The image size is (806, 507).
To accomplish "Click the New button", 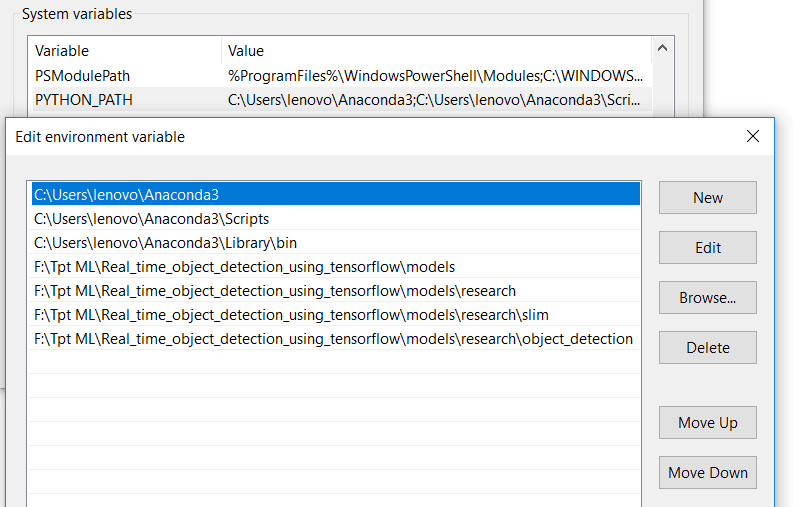I will pyautogui.click(x=707, y=197).
